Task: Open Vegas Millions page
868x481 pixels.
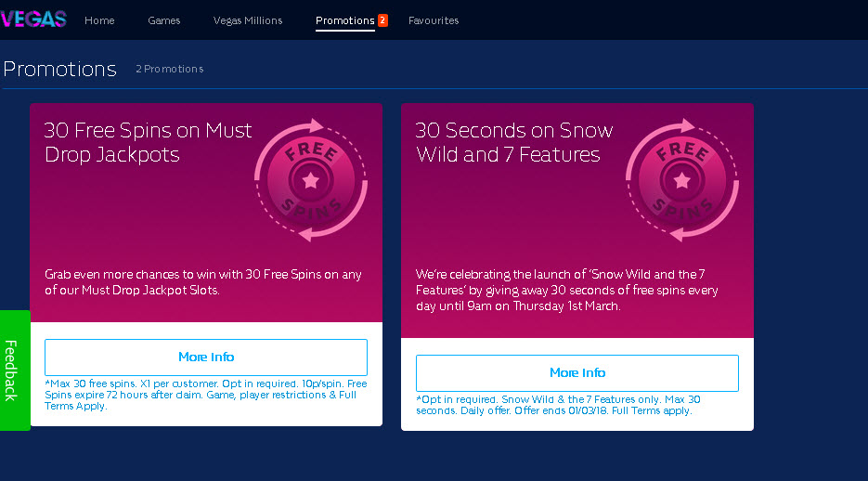Action: pyautogui.click(x=248, y=20)
